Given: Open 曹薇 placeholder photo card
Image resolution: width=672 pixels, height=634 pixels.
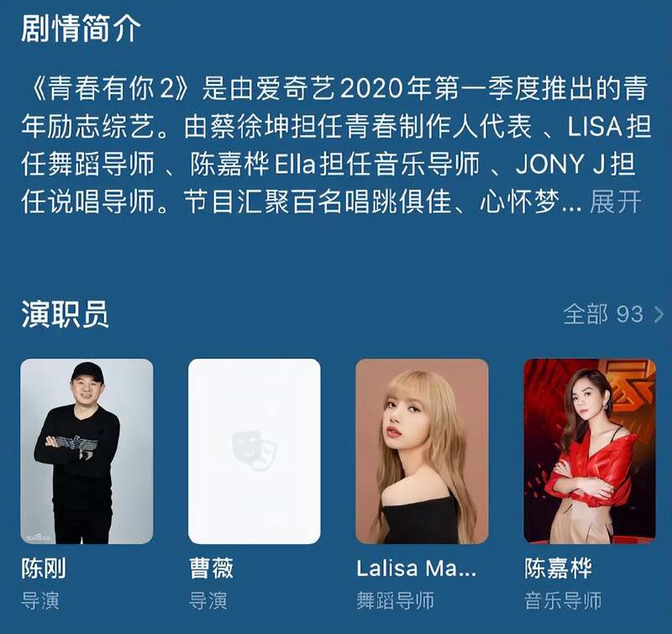Looking at the screenshot, I should (255, 451).
